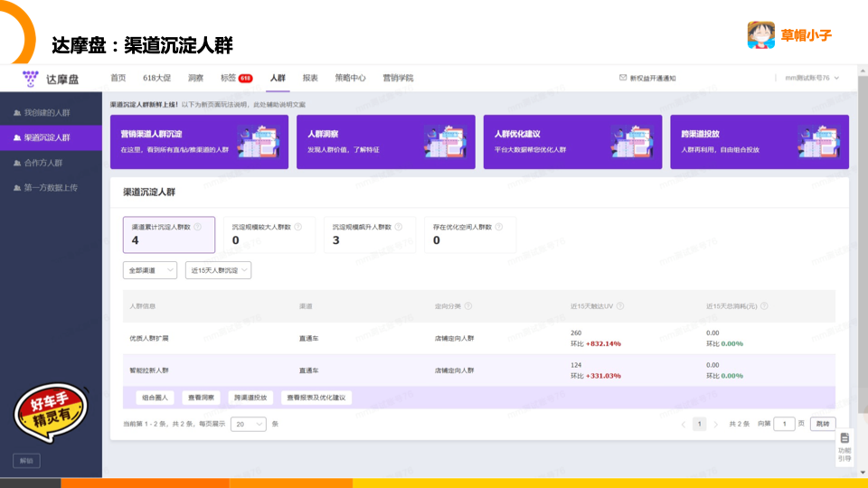Select the 存在优化空间人群数 stat card
The image size is (868, 488).
click(470, 235)
